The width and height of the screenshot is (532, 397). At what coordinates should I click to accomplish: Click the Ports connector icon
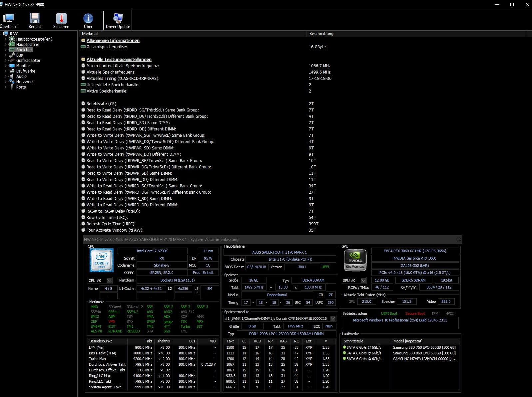[12, 87]
